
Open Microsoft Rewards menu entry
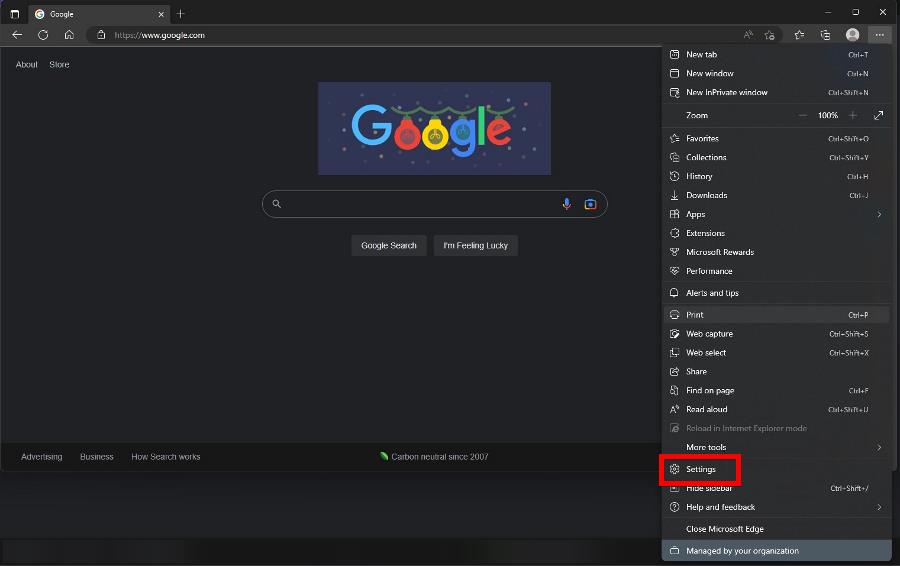[x=777, y=252]
